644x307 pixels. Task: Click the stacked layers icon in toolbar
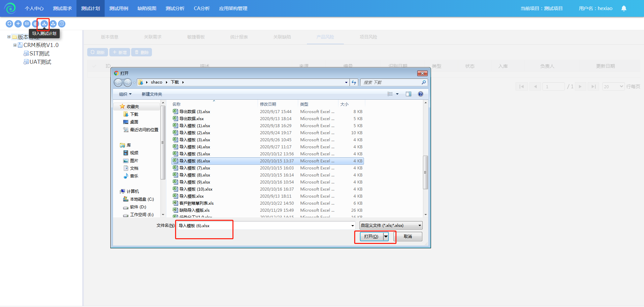[27, 24]
